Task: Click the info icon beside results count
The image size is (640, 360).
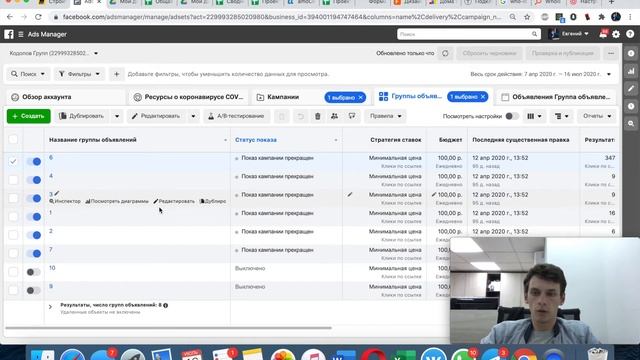Action: point(166,305)
